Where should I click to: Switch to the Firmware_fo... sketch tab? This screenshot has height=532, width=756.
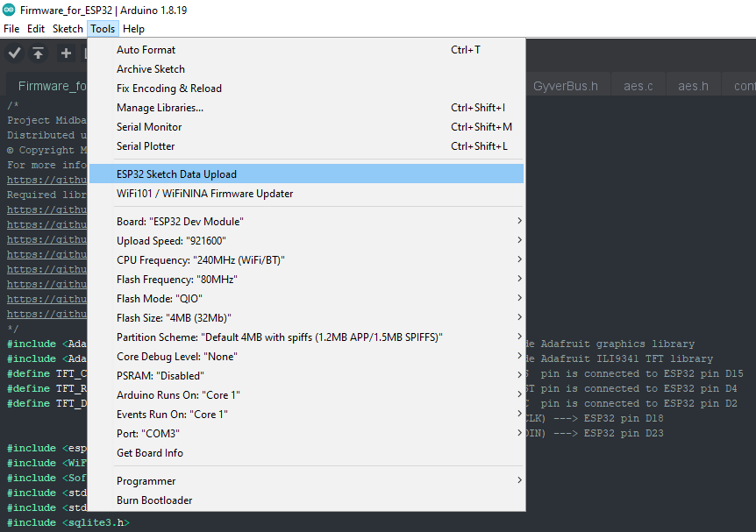[47, 86]
